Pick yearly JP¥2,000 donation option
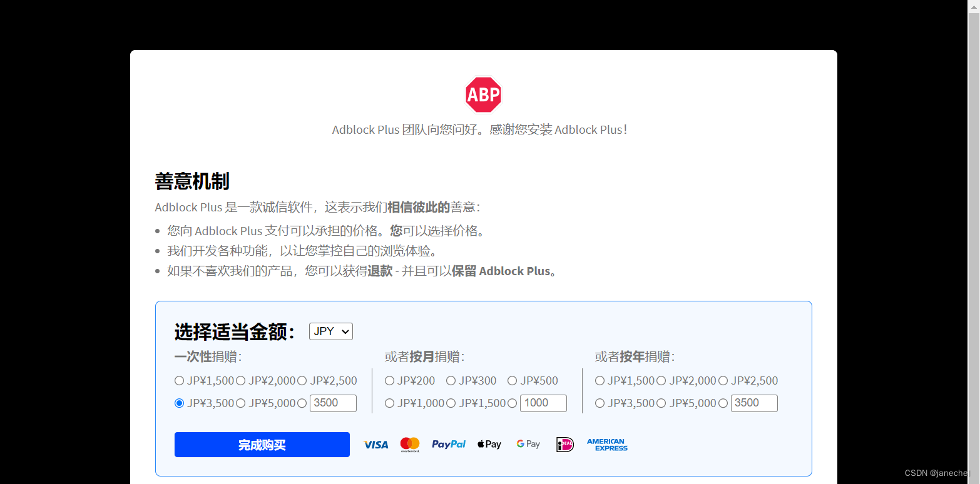 click(661, 381)
